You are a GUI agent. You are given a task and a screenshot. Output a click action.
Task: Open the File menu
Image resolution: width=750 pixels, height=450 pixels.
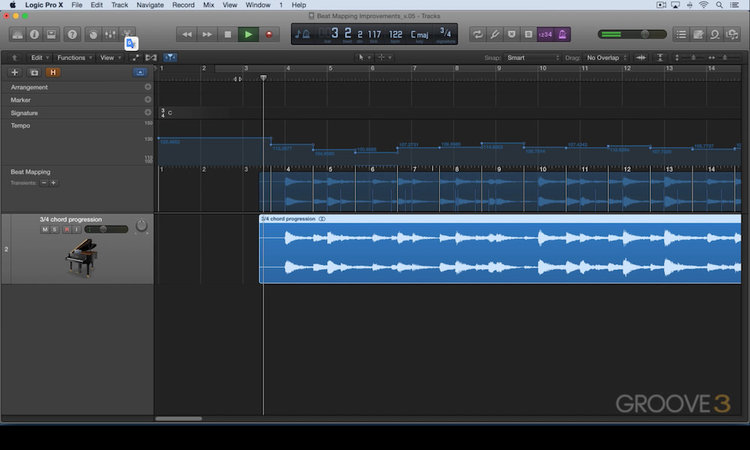click(x=77, y=5)
